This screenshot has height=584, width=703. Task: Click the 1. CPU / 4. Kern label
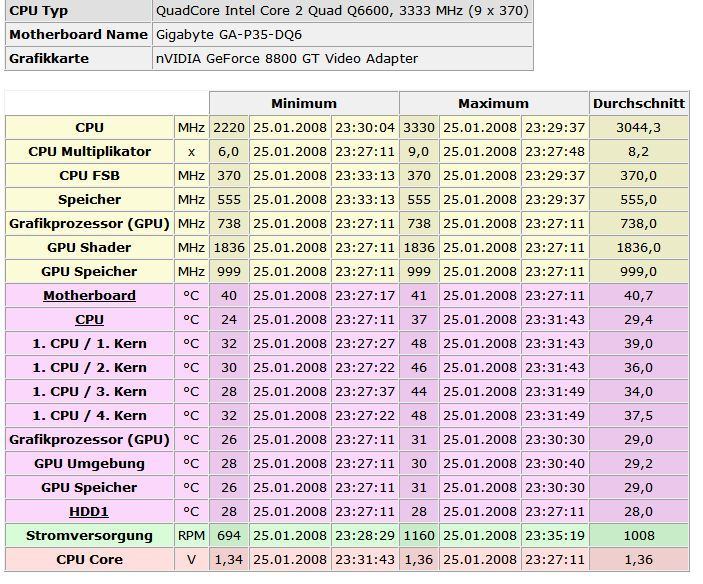[89, 415]
